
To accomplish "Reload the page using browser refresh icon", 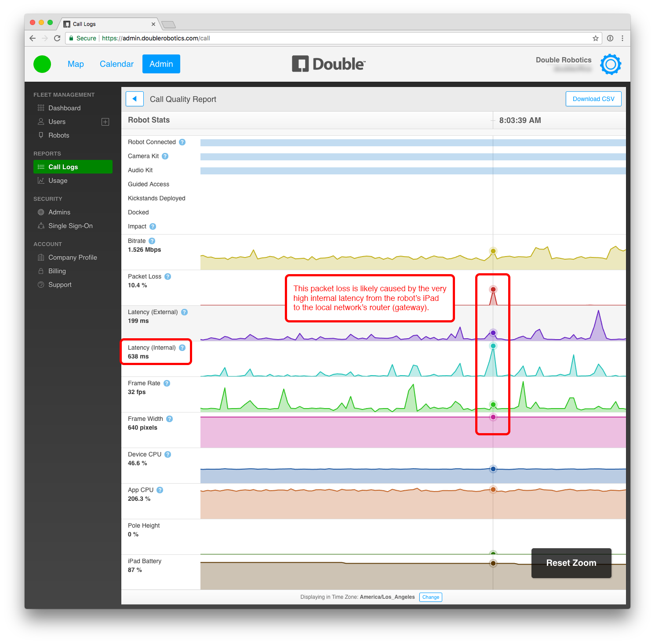I will tap(57, 38).
